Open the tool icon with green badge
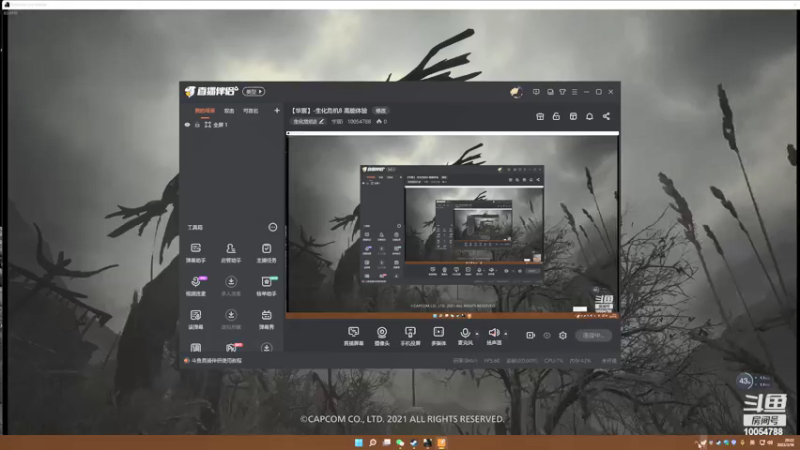 coord(266,286)
